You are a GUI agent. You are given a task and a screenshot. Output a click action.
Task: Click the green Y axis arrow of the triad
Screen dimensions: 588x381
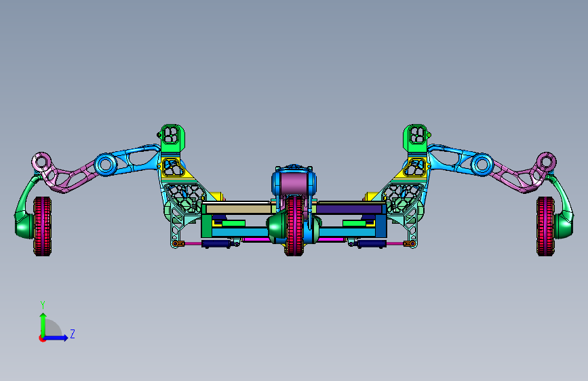[43, 324]
